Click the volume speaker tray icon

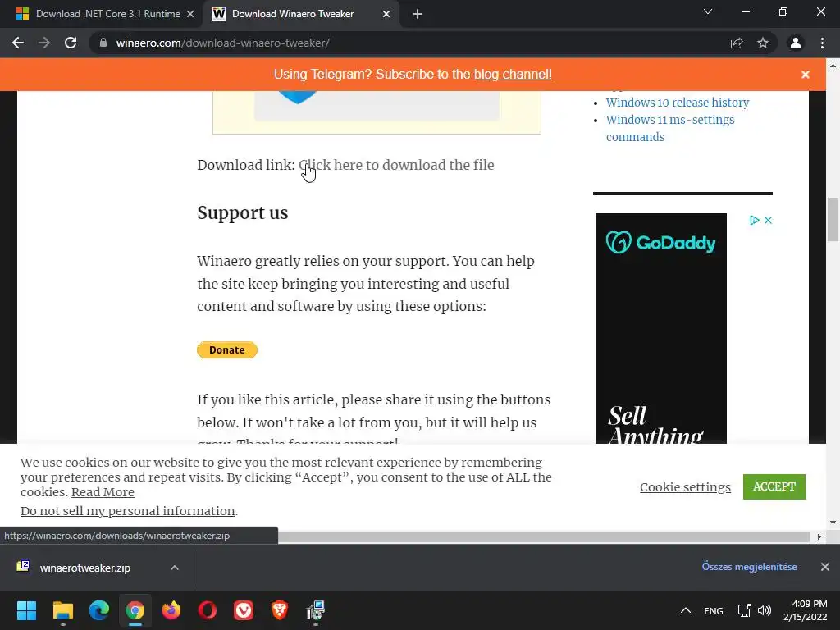pyautogui.click(x=765, y=610)
